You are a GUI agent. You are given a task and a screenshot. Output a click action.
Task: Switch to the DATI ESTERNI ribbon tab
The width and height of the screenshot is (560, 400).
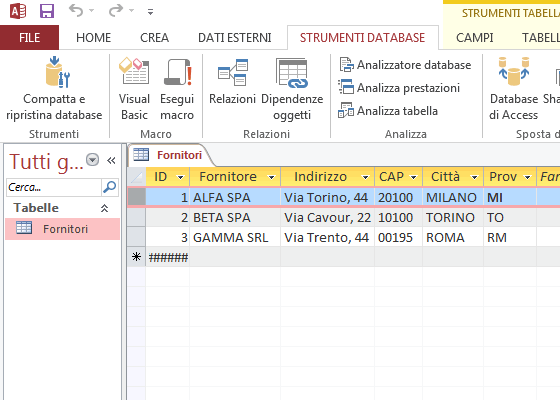tap(235, 38)
